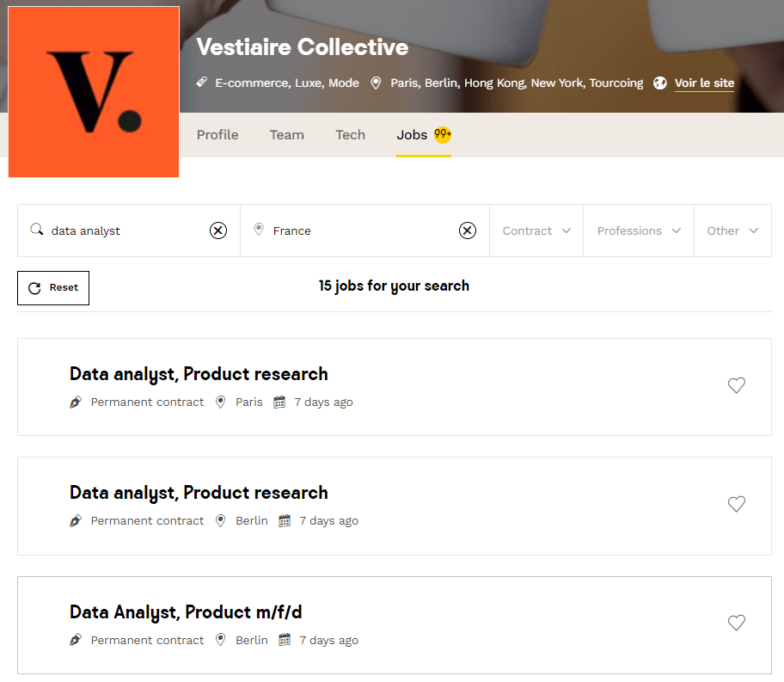Click the 99+ jobs count badge
This screenshot has width=784, height=682.
click(x=443, y=134)
